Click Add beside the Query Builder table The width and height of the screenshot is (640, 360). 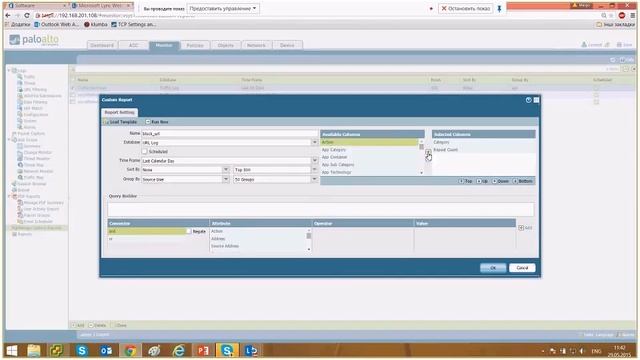pos(525,228)
